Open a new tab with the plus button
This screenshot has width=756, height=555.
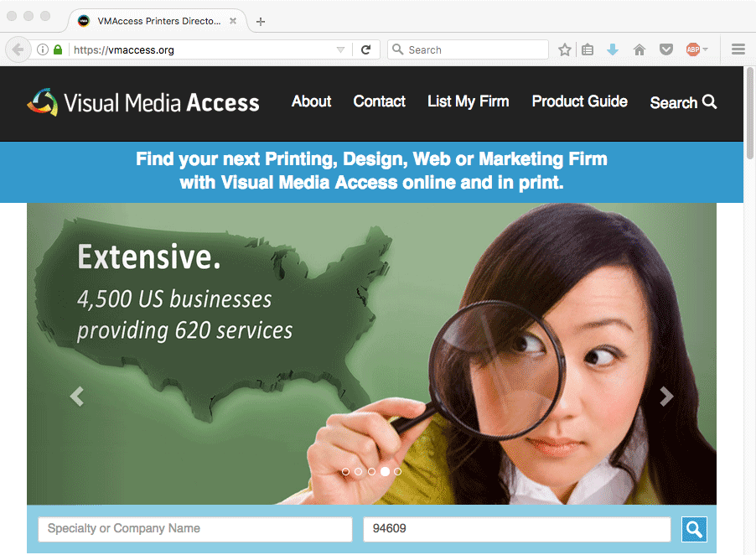click(261, 21)
